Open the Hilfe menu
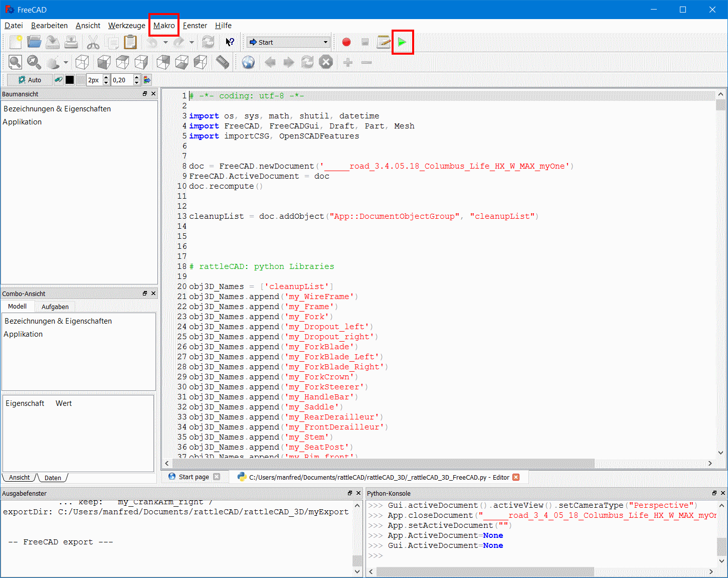Screen dimensions: 728x578 (223, 26)
